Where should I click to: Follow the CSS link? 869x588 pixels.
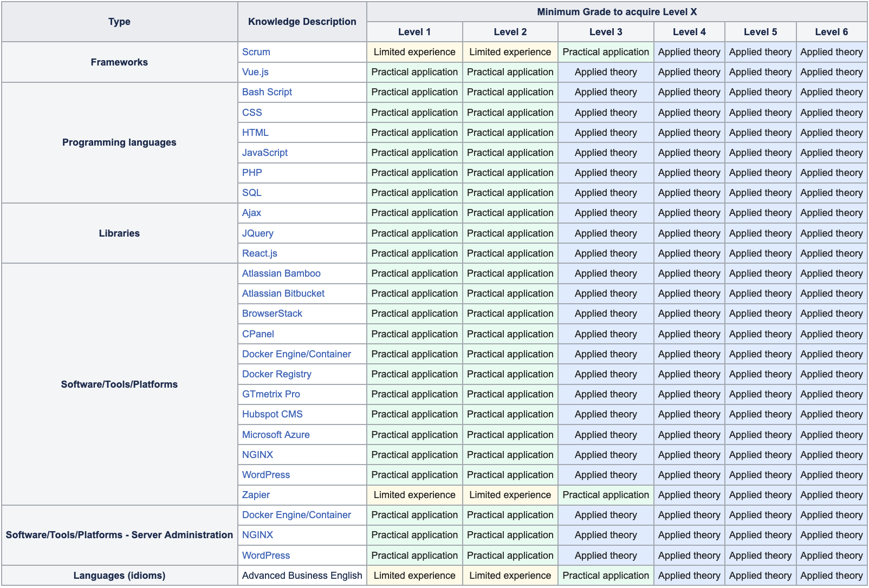[252, 113]
